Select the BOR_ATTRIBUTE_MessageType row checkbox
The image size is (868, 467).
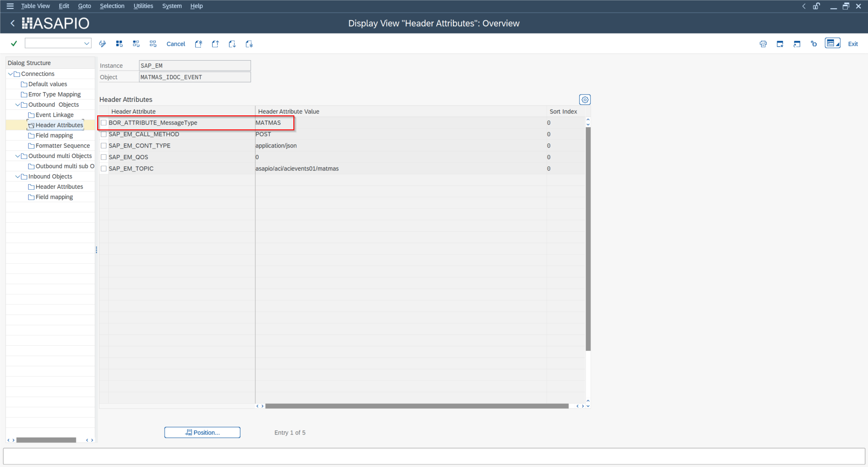(x=104, y=123)
